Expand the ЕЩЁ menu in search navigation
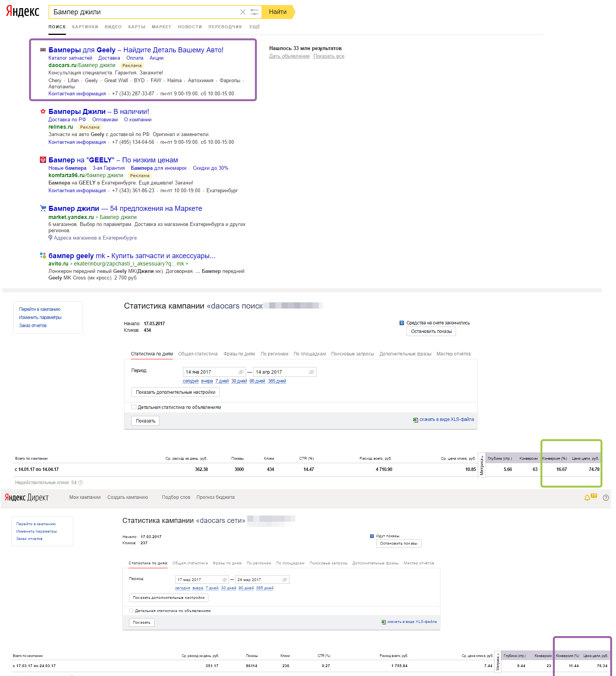Screen dimensions: 616x676 pos(255,27)
